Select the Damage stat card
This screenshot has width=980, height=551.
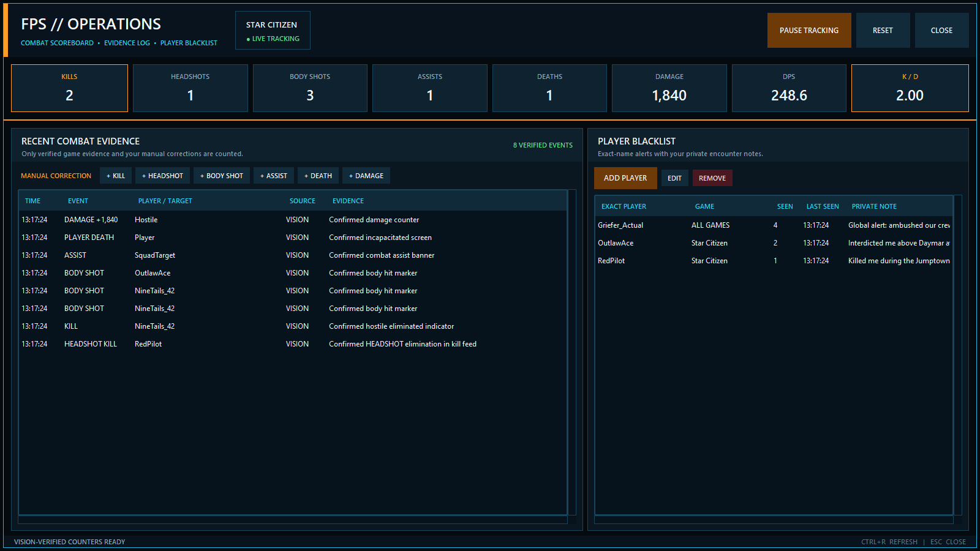[669, 88]
